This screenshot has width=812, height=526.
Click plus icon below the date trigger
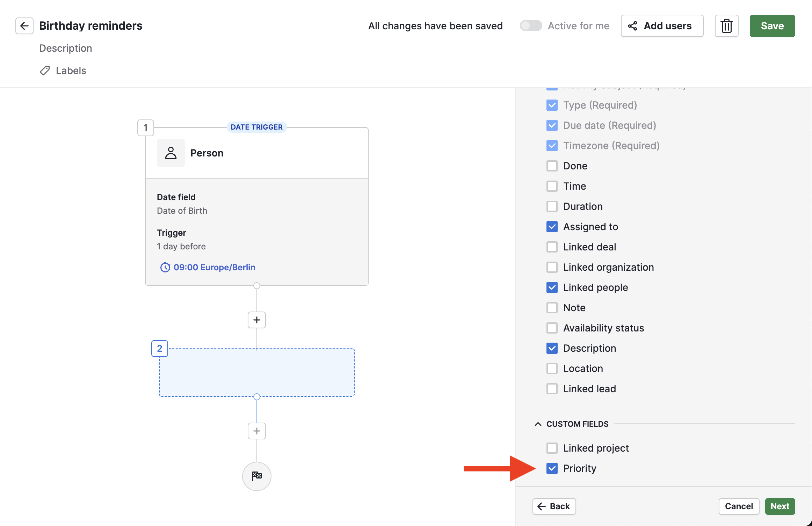coord(256,320)
